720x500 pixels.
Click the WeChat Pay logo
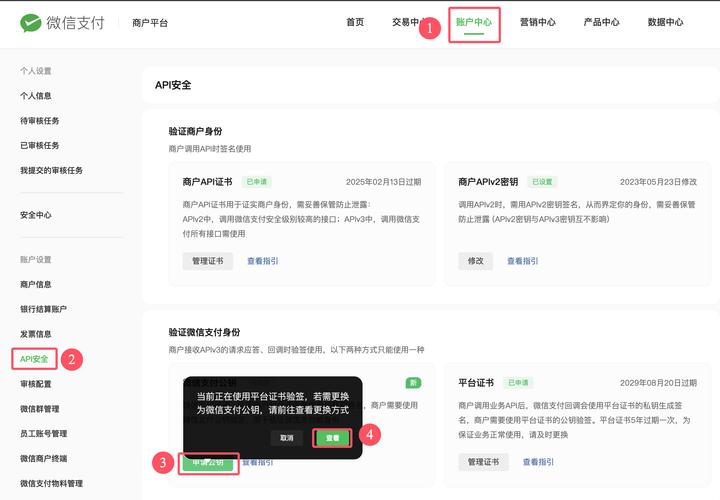[x=62, y=22]
